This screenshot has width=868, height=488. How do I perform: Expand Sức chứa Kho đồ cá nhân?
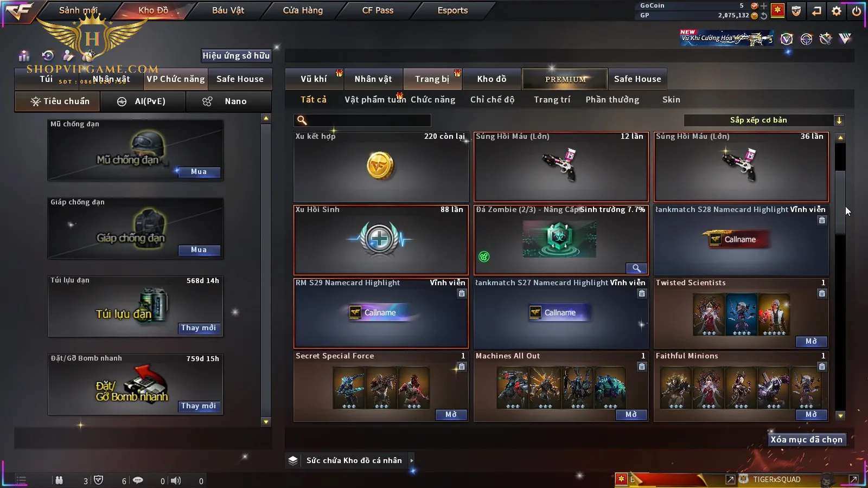412,460
